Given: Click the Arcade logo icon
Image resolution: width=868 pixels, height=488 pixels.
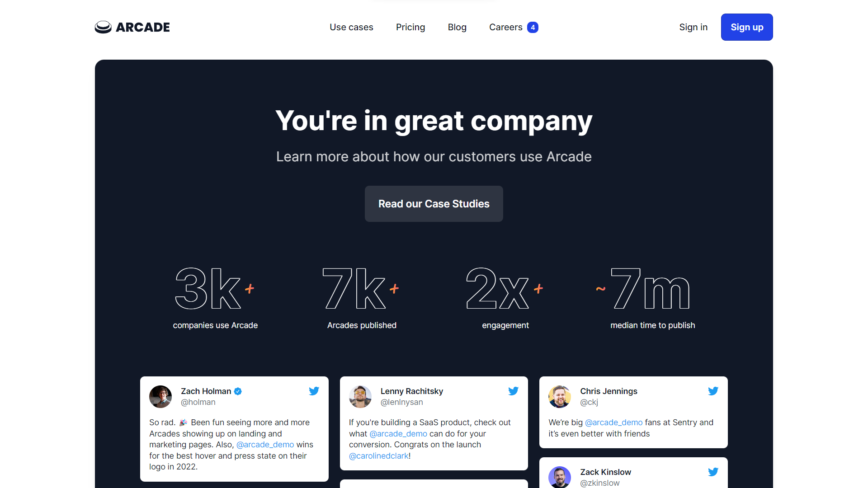Looking at the screenshot, I should click(103, 27).
